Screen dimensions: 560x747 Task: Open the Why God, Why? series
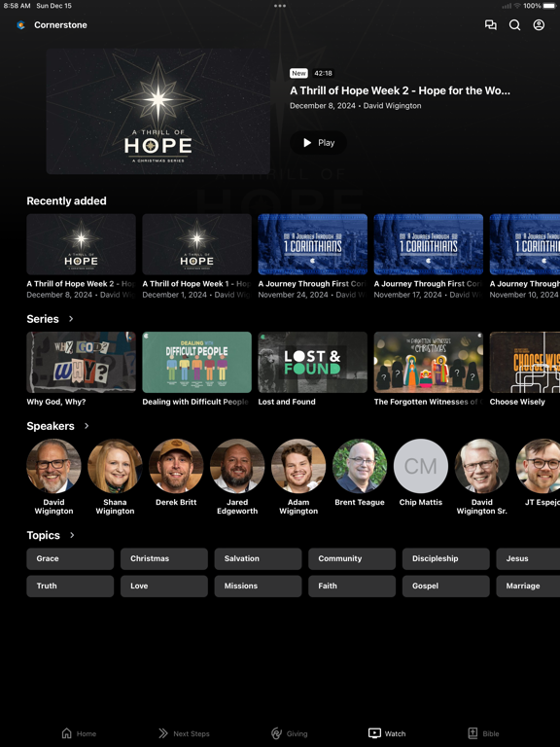click(x=81, y=363)
